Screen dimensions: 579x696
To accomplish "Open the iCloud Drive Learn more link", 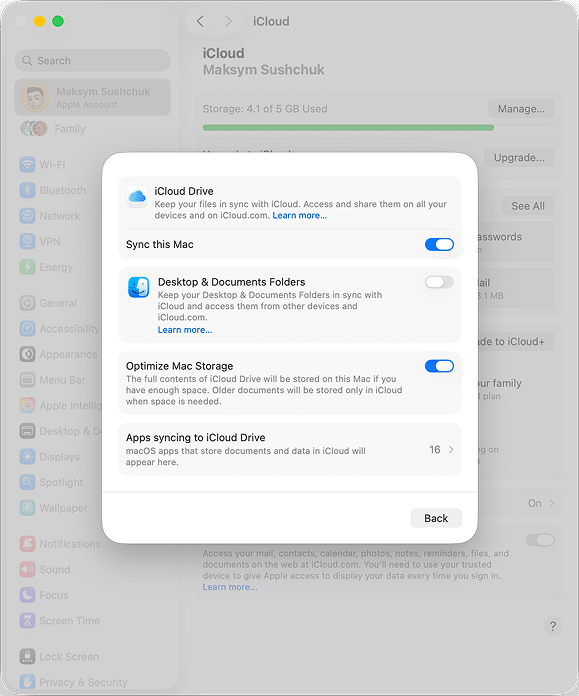I will [300, 216].
